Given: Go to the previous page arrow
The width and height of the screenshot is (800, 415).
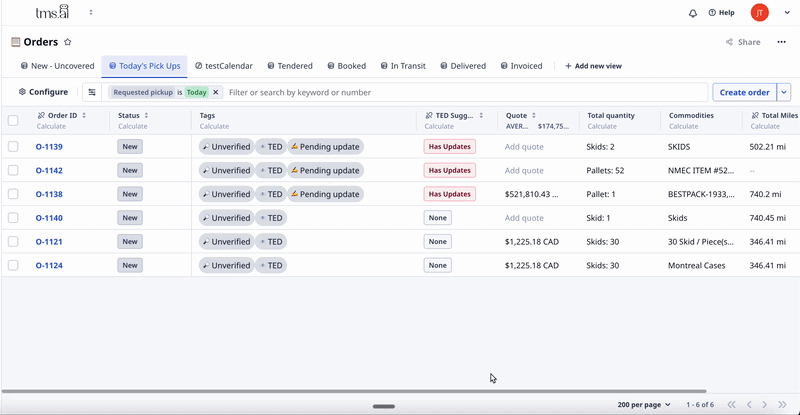Looking at the screenshot, I should click(x=749, y=404).
